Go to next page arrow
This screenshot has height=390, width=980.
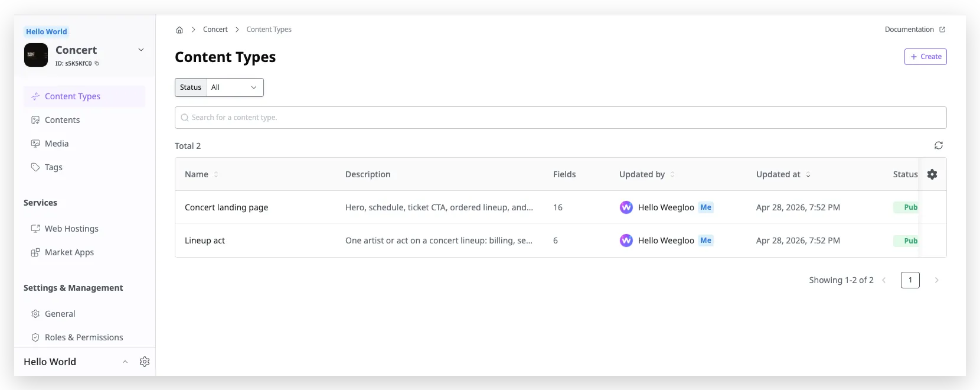coord(936,280)
